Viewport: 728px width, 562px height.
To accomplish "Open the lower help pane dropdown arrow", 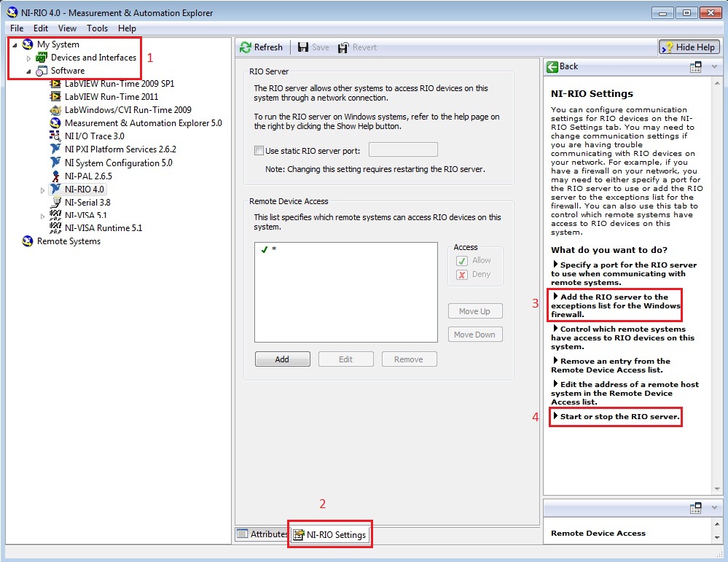I will tap(715, 507).
